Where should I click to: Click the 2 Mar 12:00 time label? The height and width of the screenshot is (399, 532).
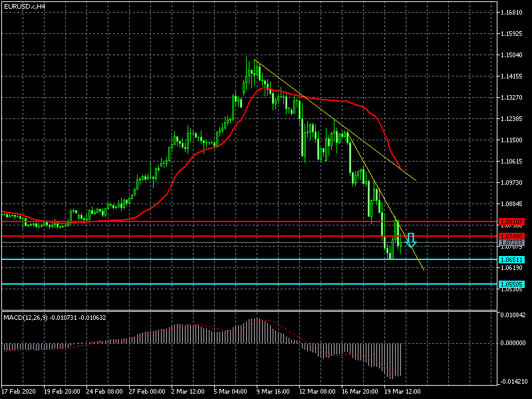point(187,391)
